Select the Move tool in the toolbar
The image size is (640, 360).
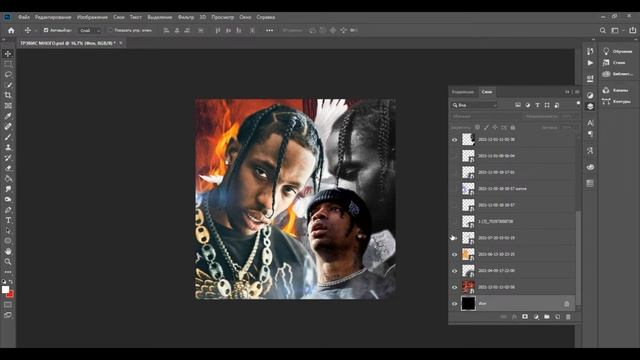coord(8,53)
